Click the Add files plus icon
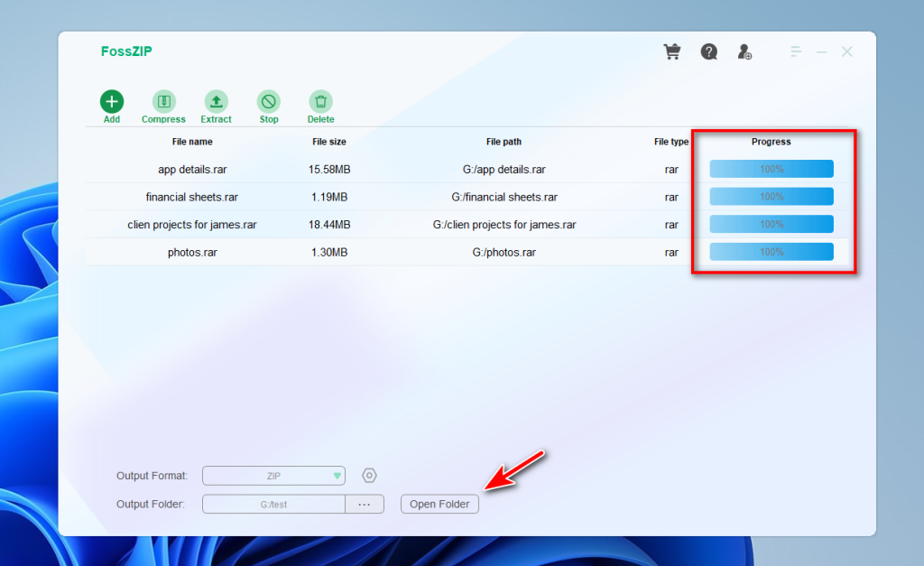Viewport: 924px width, 566px height. [x=112, y=102]
